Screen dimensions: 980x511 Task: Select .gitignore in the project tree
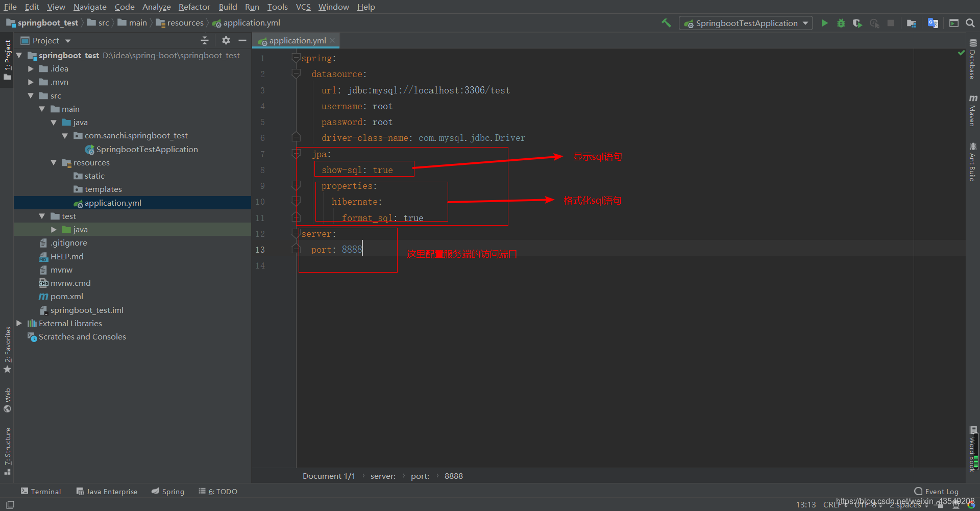click(68, 242)
